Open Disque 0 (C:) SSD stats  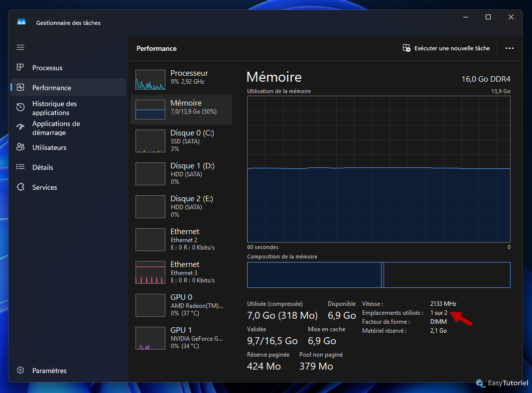pos(181,140)
